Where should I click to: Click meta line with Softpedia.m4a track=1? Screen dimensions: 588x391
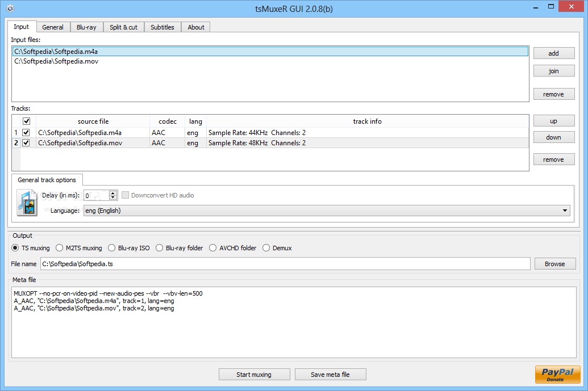tap(94, 301)
